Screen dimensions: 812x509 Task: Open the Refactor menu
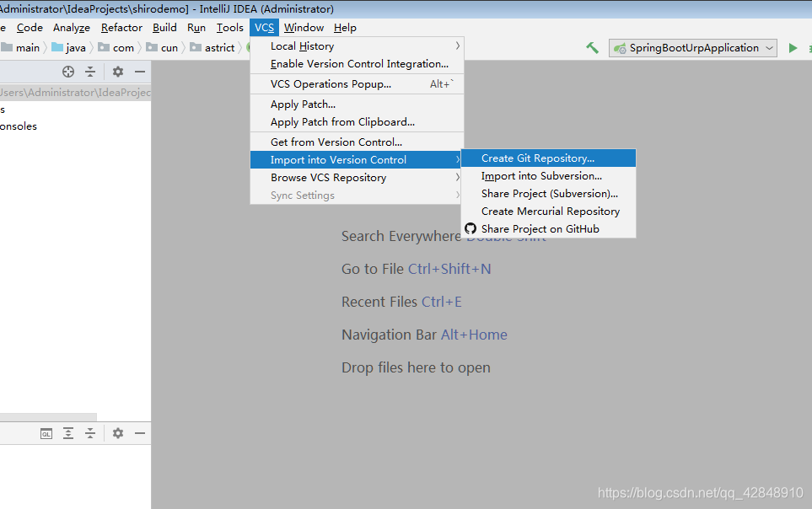click(x=121, y=28)
